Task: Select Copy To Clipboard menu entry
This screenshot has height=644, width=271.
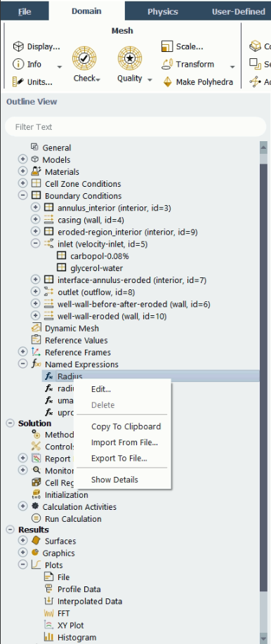Action: click(x=126, y=426)
